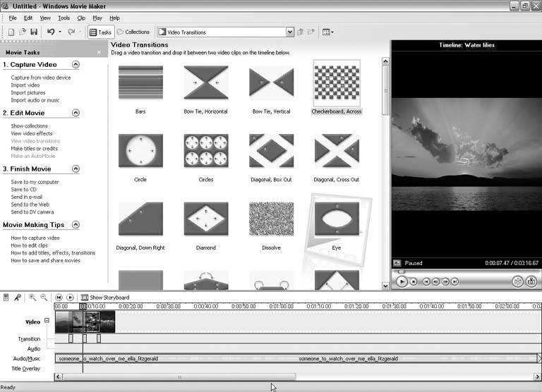Toggle the Collections pane button
The width and height of the screenshot is (542, 392).
(133, 32)
